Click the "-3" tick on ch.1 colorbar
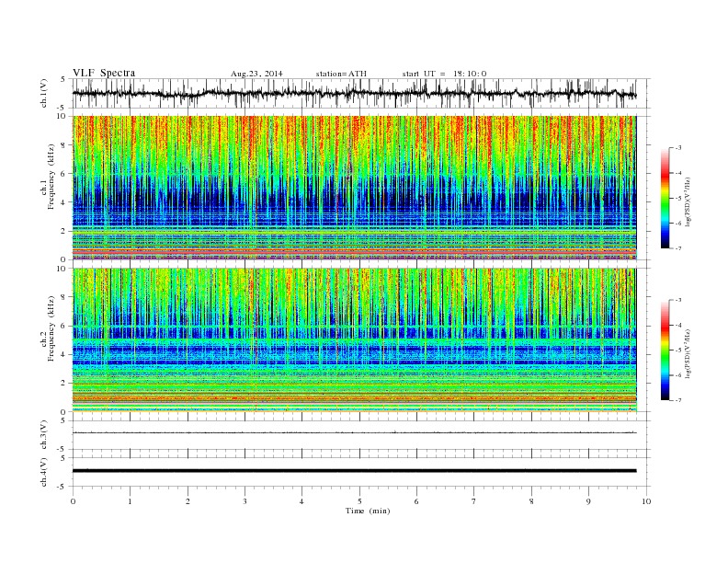Image resolution: width=728 pixels, height=563 pixels. click(677, 148)
